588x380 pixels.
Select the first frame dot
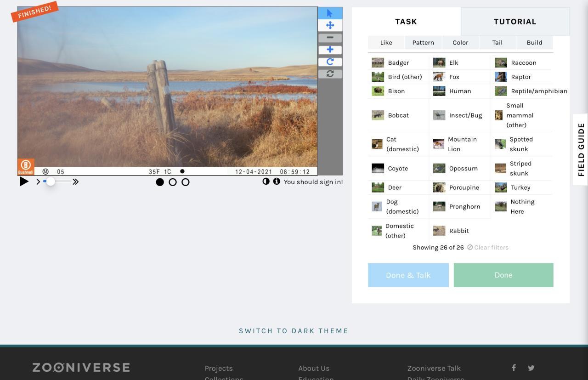160,182
